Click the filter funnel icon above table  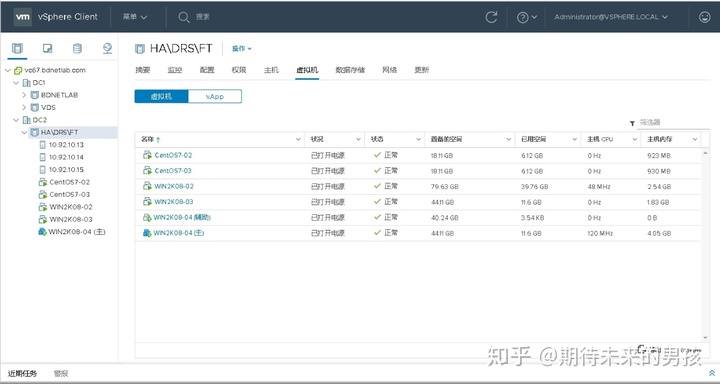click(632, 123)
